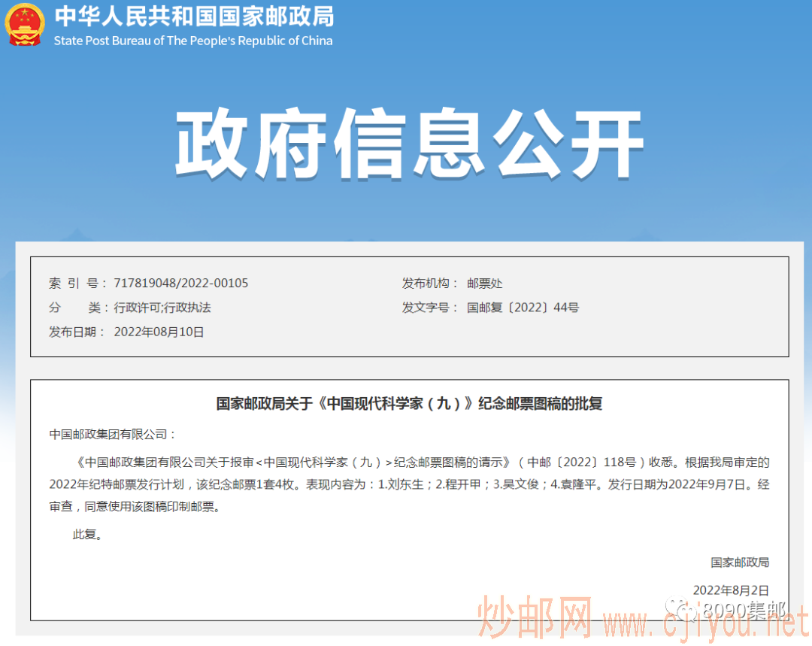Click the 炒邮网 watermark text

[535, 617]
